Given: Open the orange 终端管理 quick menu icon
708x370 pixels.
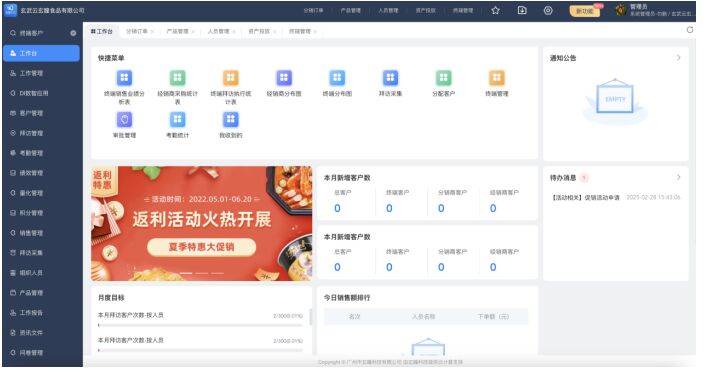Looking at the screenshot, I should pyautogui.click(x=497, y=78).
